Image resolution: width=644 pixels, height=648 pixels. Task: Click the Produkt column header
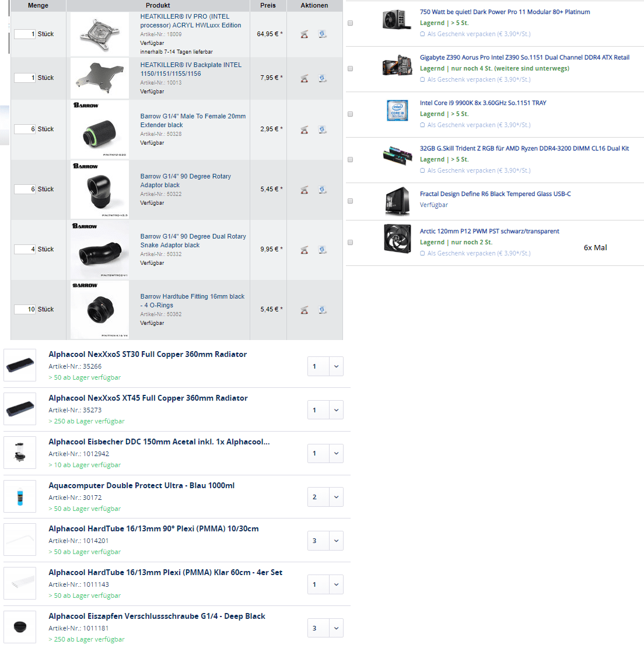click(158, 5)
